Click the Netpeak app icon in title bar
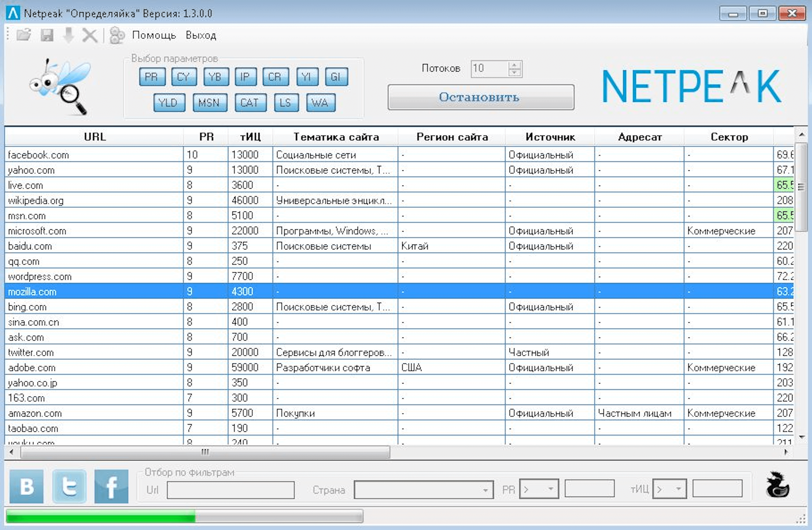The height and width of the screenshot is (530, 812). point(13,13)
